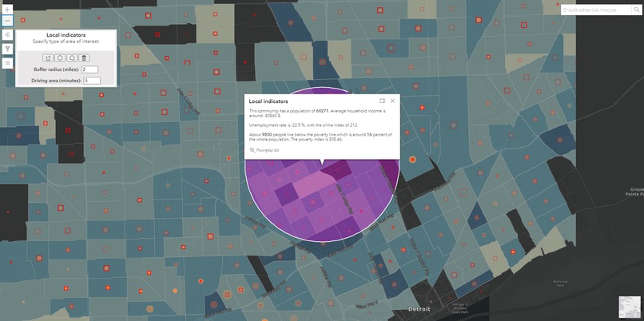Dock the Local indicators popup
Viewport: 644px width, 321px height.
tap(382, 101)
